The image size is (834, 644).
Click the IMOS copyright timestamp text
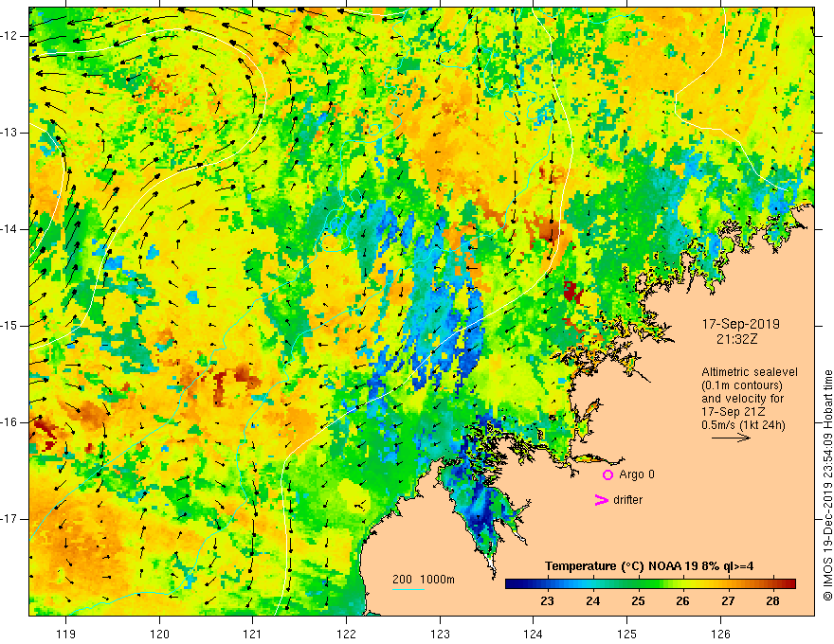pos(827,485)
